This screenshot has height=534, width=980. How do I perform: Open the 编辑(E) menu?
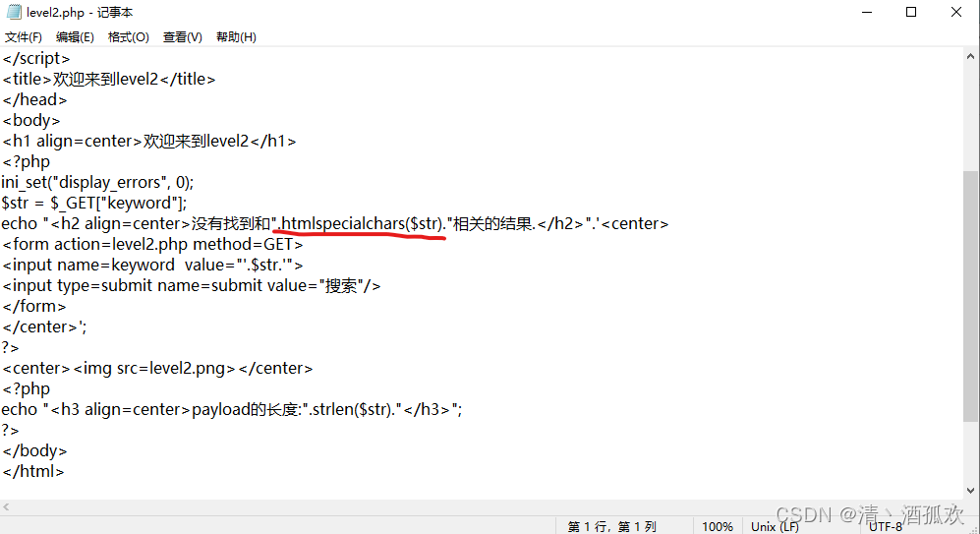(x=75, y=37)
